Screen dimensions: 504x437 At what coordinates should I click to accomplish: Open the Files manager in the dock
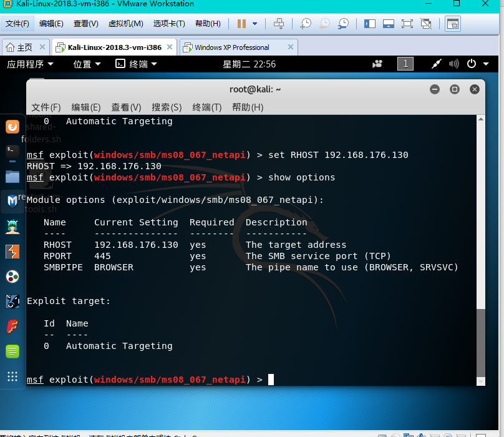coord(12,177)
